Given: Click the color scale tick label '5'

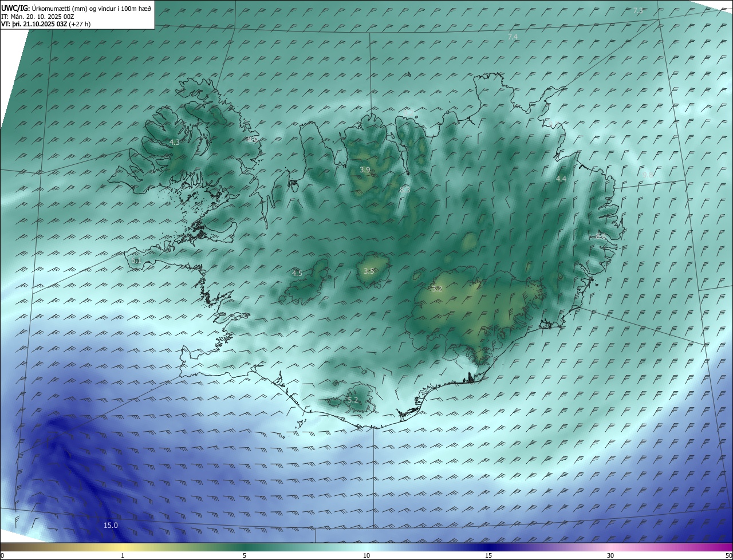Looking at the screenshot, I should (x=245, y=555).
